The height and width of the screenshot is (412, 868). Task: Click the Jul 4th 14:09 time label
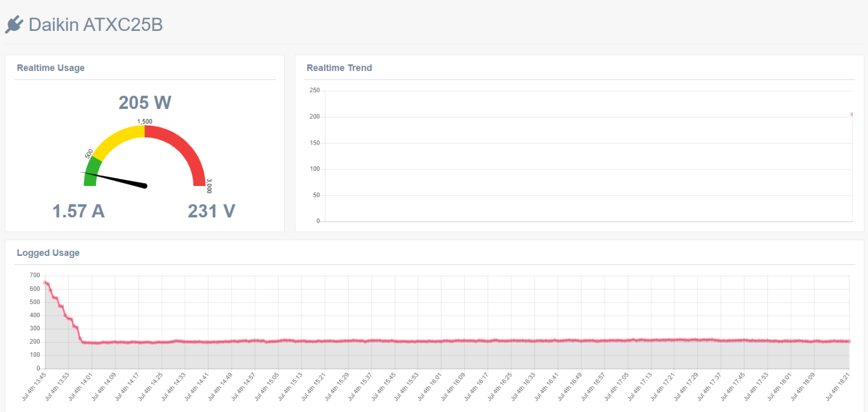point(104,387)
